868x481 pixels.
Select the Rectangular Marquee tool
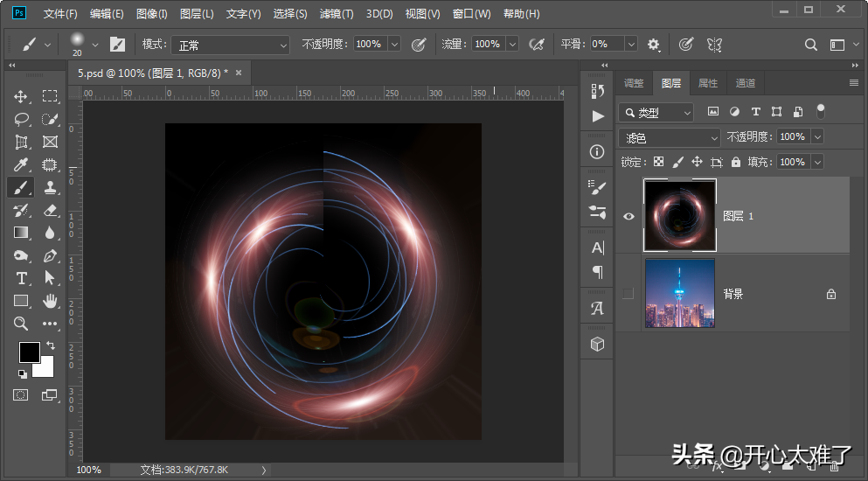[x=50, y=96]
